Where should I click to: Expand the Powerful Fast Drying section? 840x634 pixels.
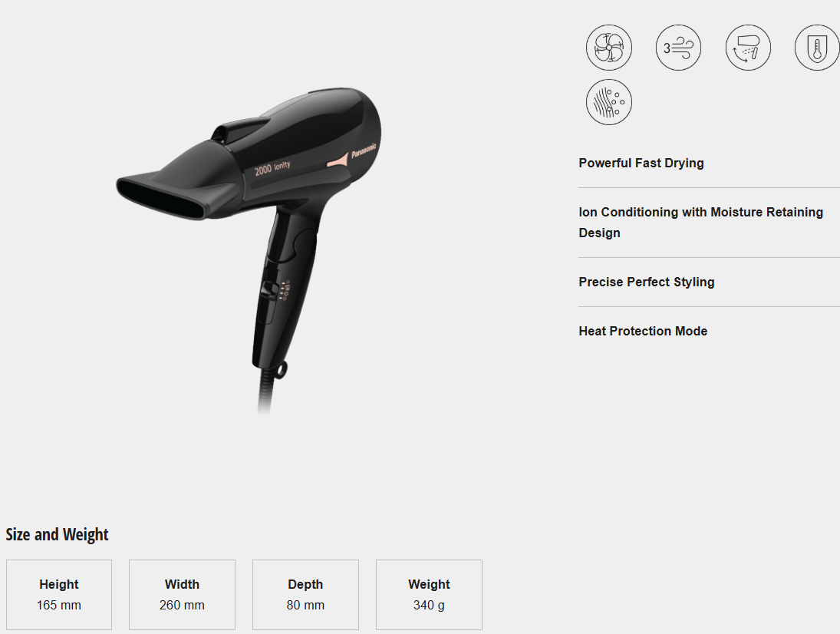click(710, 163)
